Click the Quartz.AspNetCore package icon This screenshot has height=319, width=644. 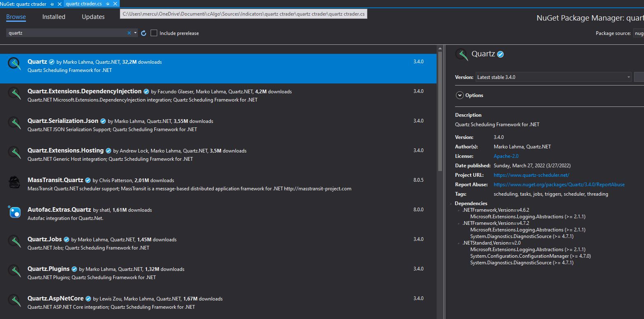pyautogui.click(x=14, y=301)
